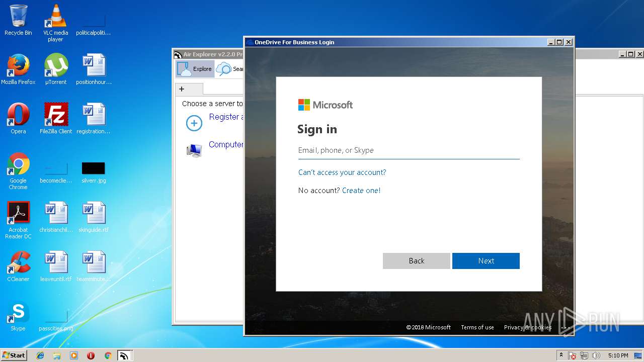
Task: Open CCleaner desktop shortcut
Action: [x=18, y=266]
